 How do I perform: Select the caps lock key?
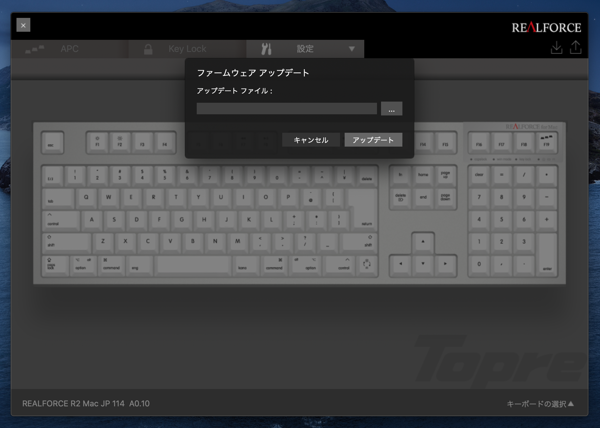click(x=55, y=265)
